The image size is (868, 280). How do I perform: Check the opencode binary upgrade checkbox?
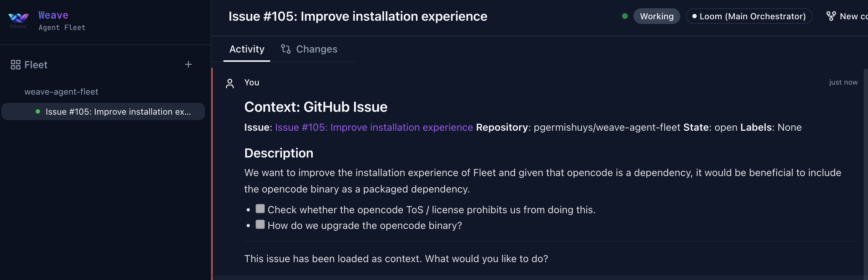[260, 224]
